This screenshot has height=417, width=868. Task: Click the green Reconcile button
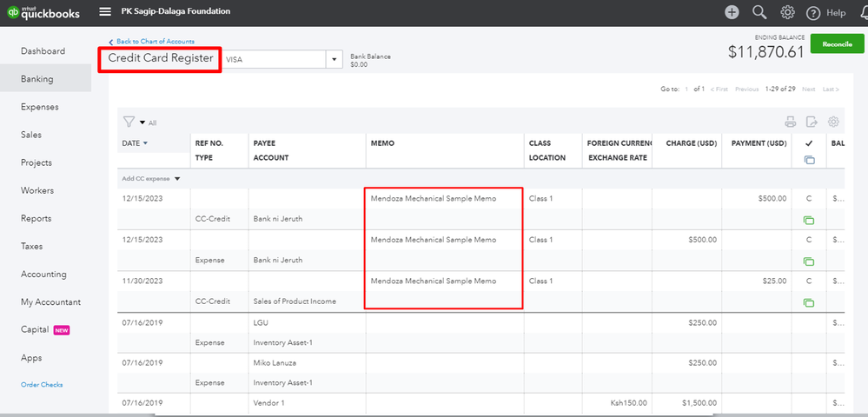(836, 44)
